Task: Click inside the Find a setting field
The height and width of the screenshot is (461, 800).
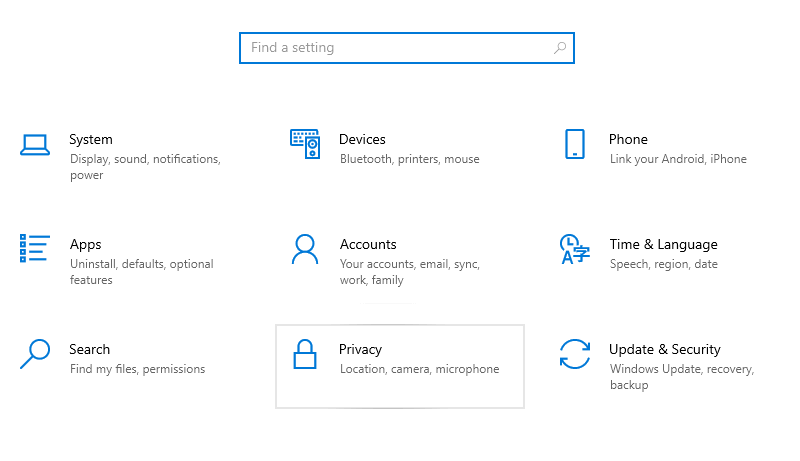Action: coord(407,48)
